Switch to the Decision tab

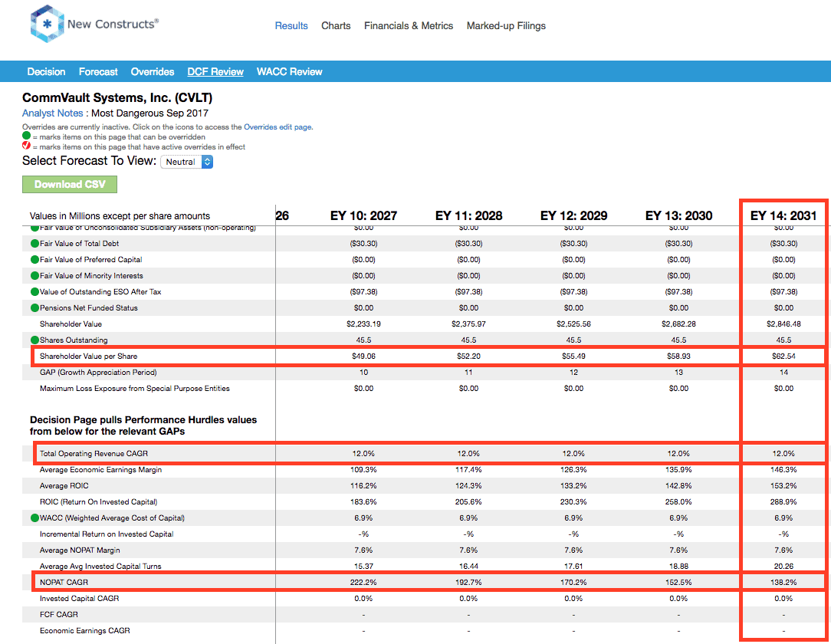click(46, 71)
